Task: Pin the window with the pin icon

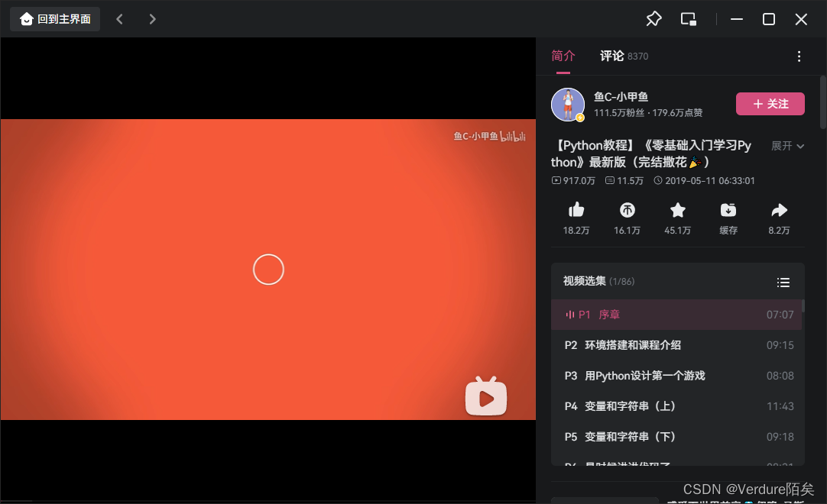Action: 653,19
